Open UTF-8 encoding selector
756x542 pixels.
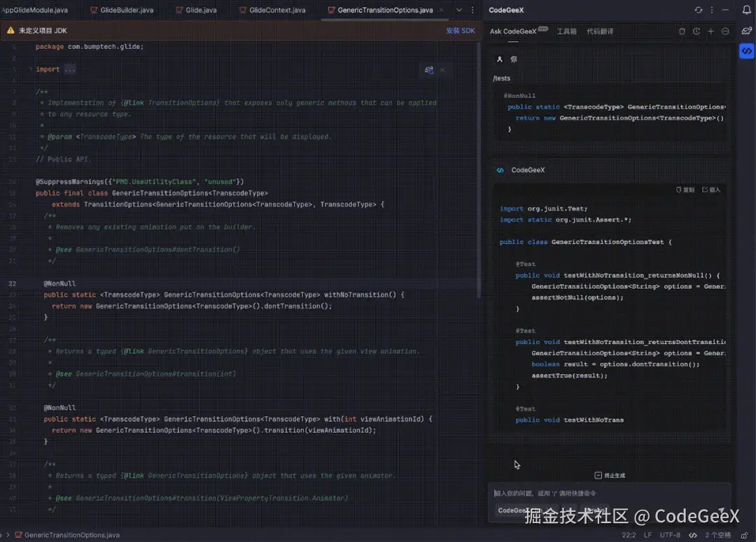[670, 535]
